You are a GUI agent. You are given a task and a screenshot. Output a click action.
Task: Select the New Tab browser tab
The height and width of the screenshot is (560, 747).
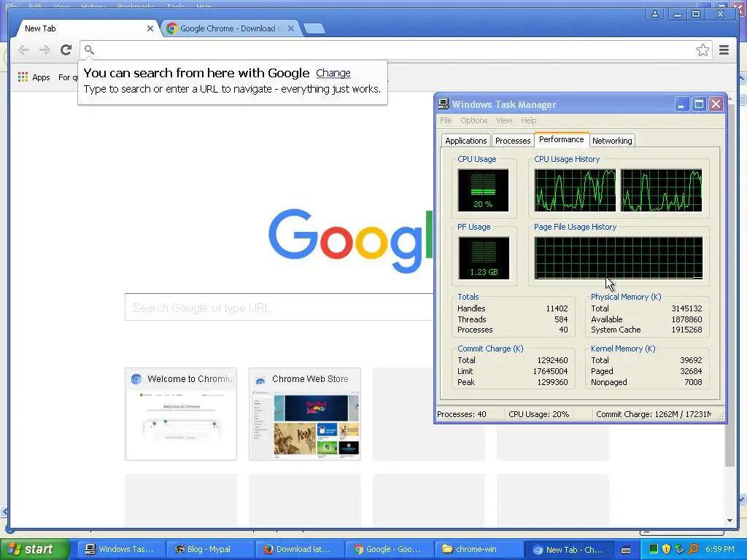[x=86, y=28]
